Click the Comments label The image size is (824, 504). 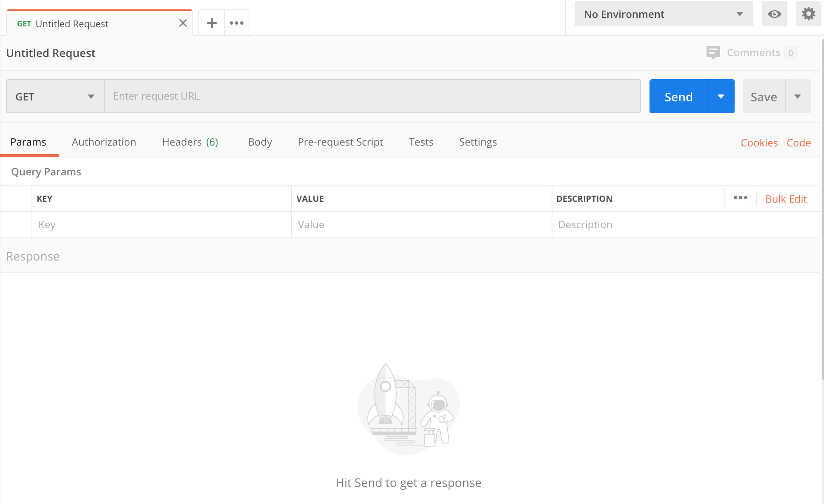[x=754, y=53]
